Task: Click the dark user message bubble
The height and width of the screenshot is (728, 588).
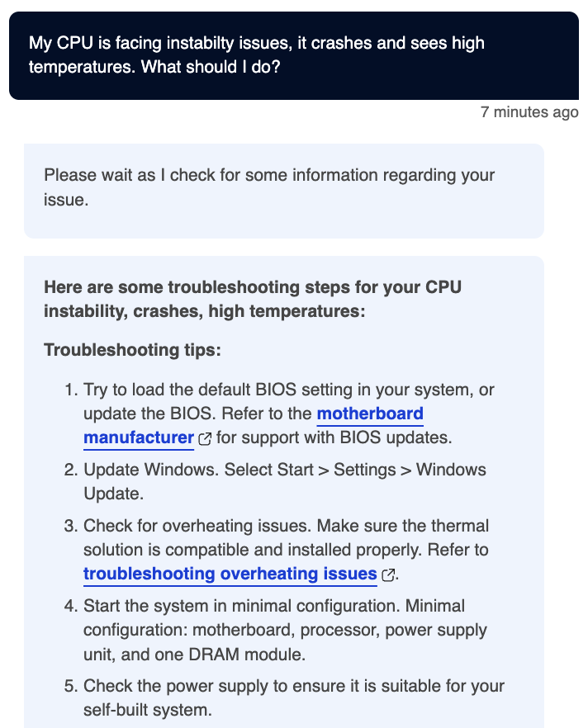Action: click(294, 54)
